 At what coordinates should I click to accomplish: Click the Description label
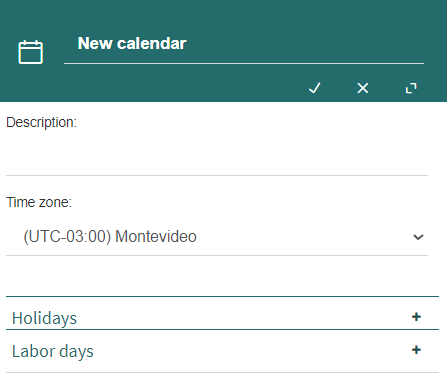41,122
